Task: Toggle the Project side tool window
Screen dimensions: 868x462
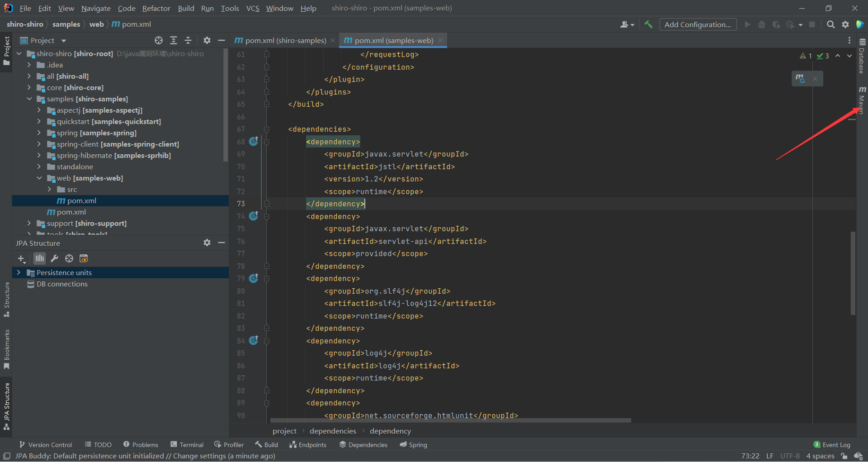Action: pyautogui.click(x=6, y=51)
